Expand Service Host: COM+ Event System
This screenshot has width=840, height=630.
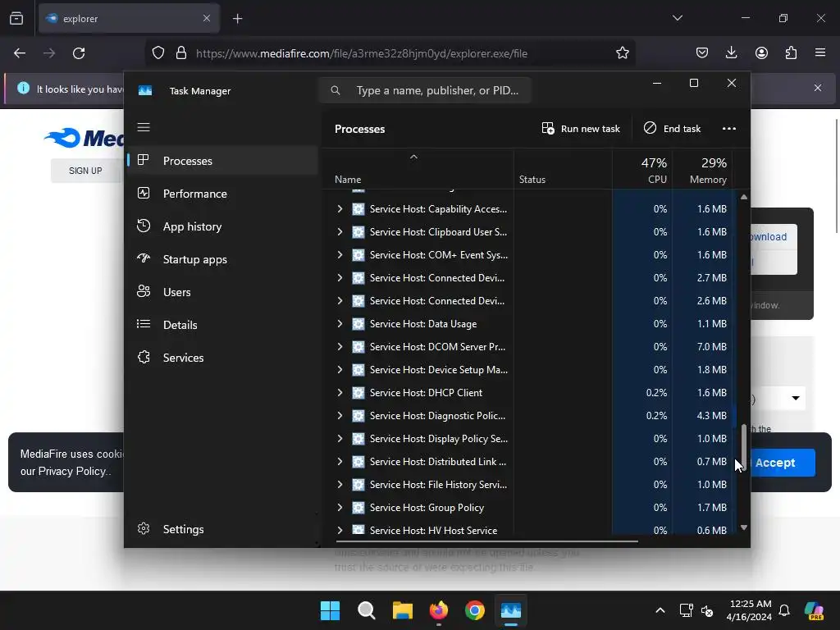click(340, 255)
